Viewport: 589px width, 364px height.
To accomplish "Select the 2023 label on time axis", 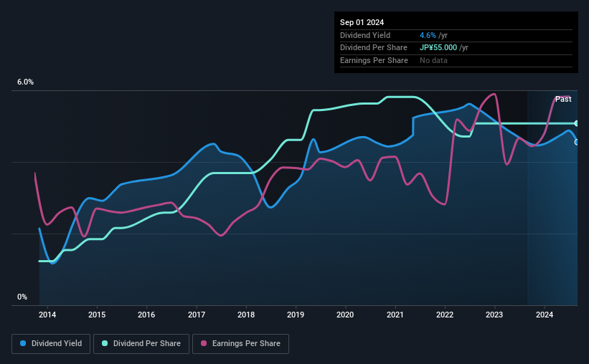I will click(494, 315).
